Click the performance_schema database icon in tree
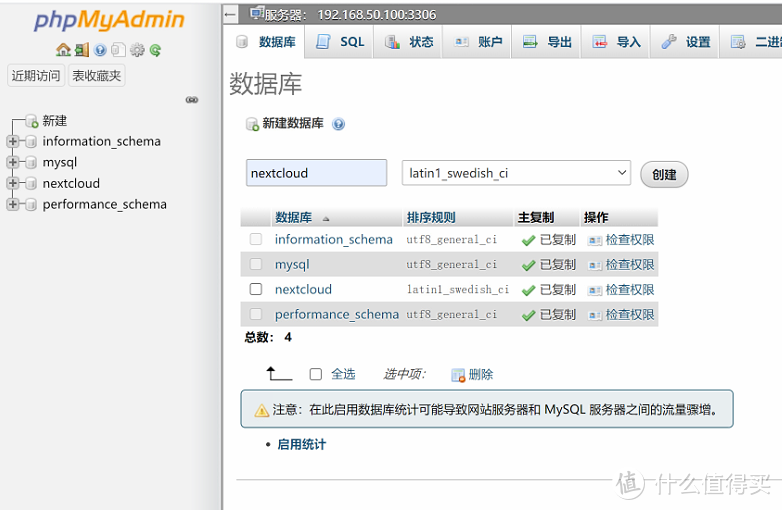 [31, 205]
